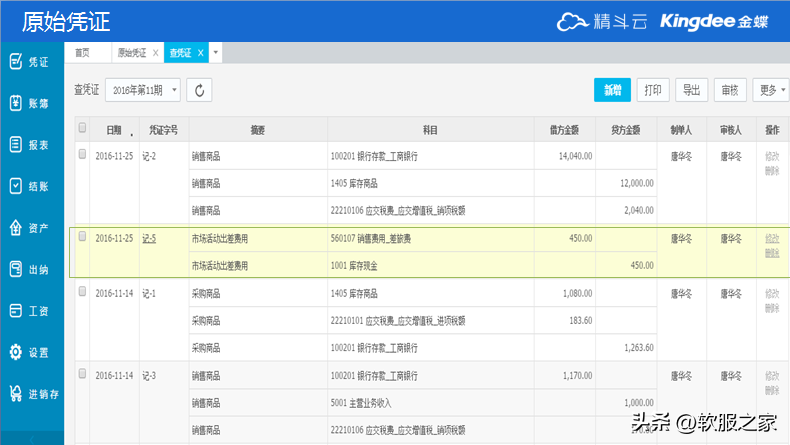
Task: Open the 更多 more options dropdown
Action: coord(768,90)
